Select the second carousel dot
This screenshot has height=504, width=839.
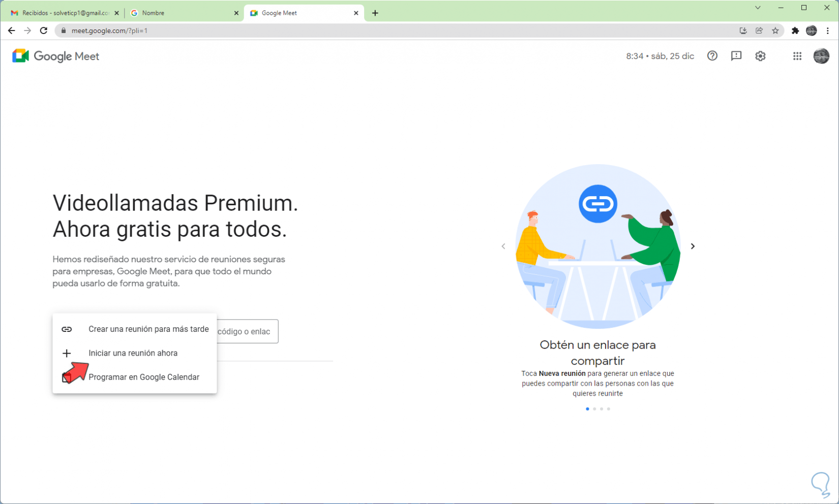[594, 409]
